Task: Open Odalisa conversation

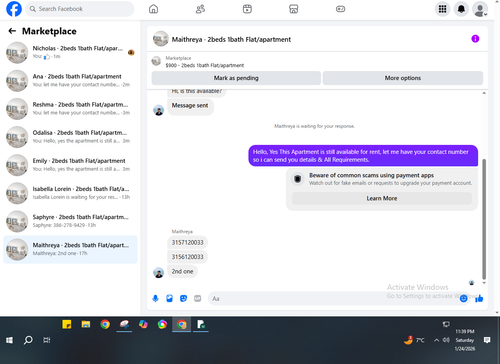Action: pos(70,137)
